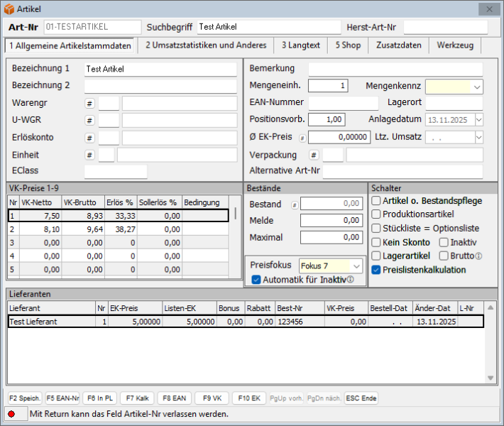
Task: Open the Erlöskonto # lookup icon
Action: 89,138
